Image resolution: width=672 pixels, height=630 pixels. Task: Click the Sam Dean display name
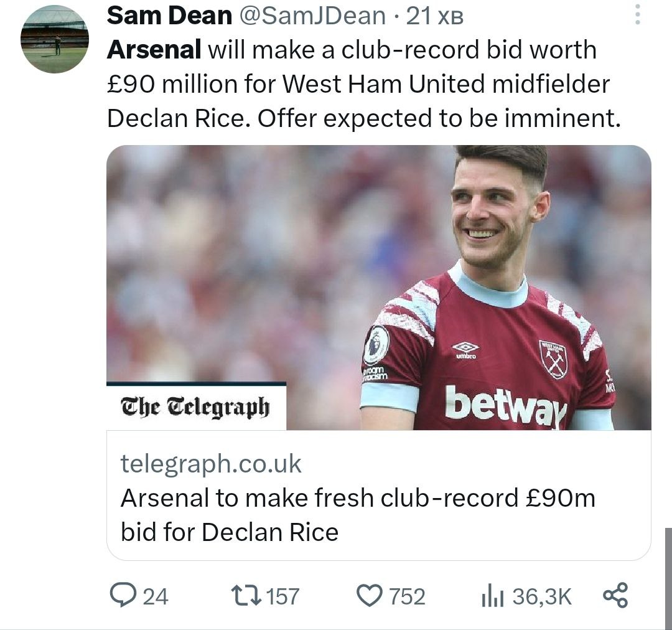coord(169,17)
